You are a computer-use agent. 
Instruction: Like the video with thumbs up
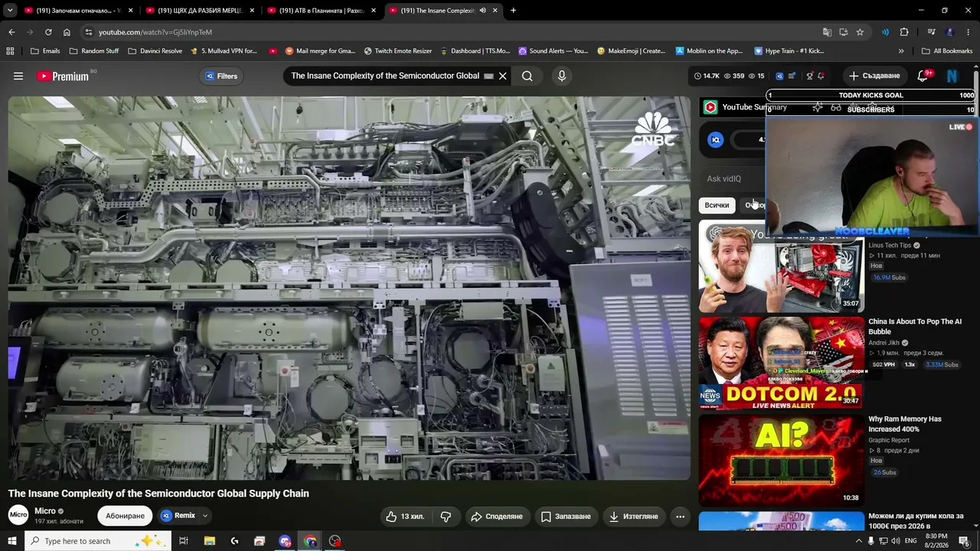[405, 517]
